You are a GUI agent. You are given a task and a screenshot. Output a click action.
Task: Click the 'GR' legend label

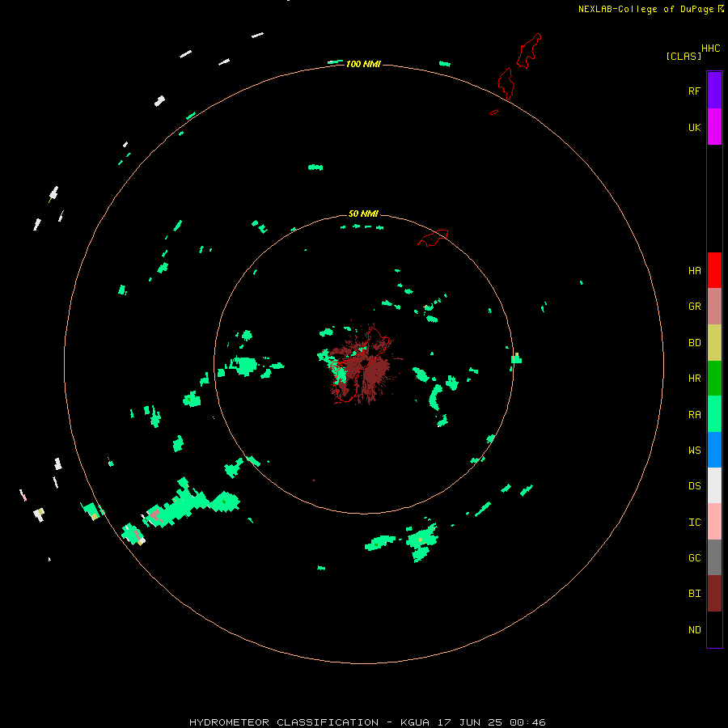click(694, 307)
